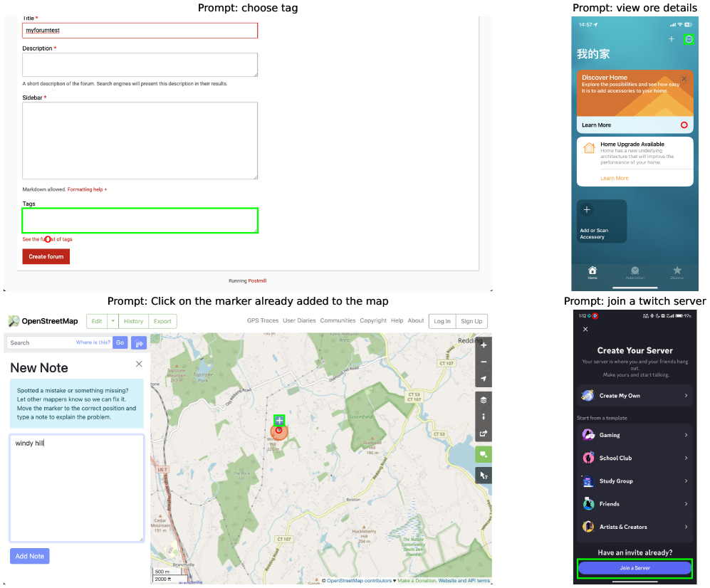Viewport: 710px width, 588px height.
Task: Open the map share icon
Action: coord(483,434)
